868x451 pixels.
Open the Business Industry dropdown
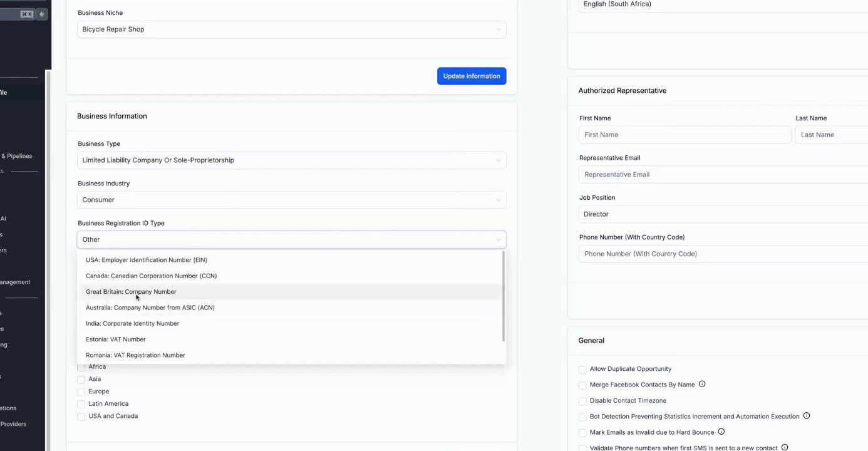point(291,200)
